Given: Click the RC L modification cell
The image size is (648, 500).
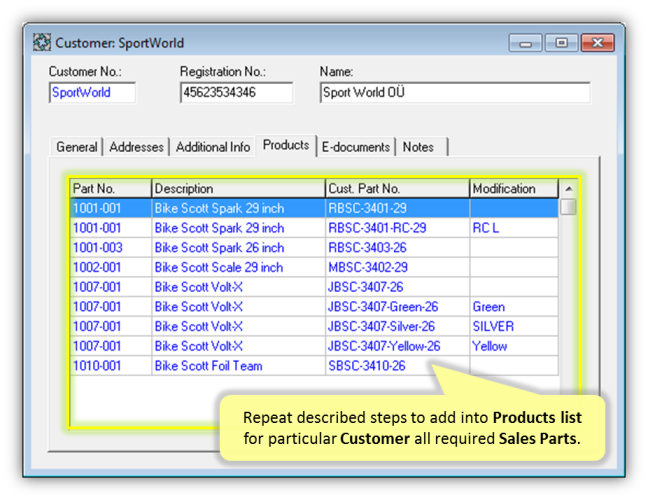Looking at the screenshot, I should 514,228.
